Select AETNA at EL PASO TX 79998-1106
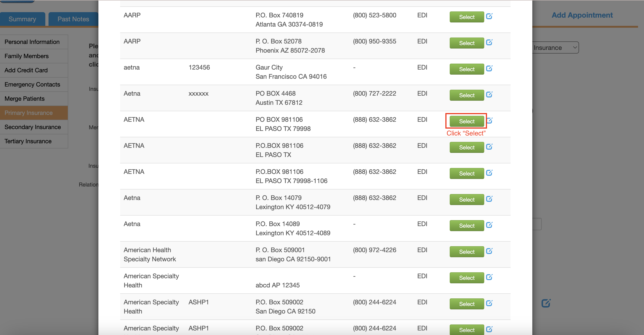 point(466,173)
